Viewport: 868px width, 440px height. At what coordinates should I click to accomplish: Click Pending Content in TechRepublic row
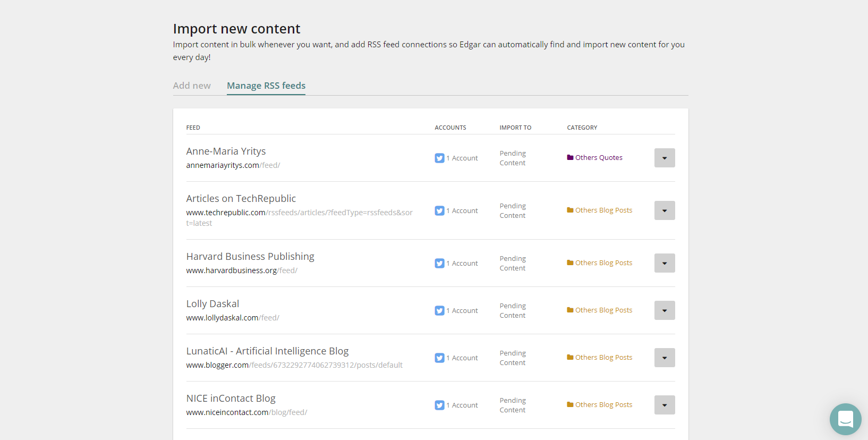point(513,211)
